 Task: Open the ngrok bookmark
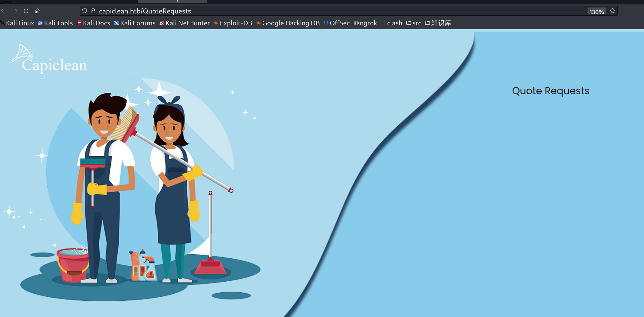coord(366,23)
